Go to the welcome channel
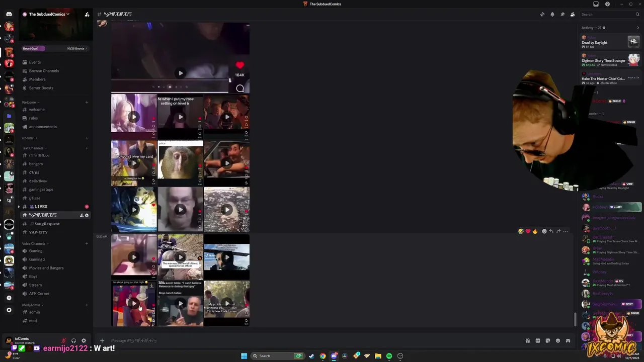The height and width of the screenshot is (362, 644). click(x=55, y=110)
